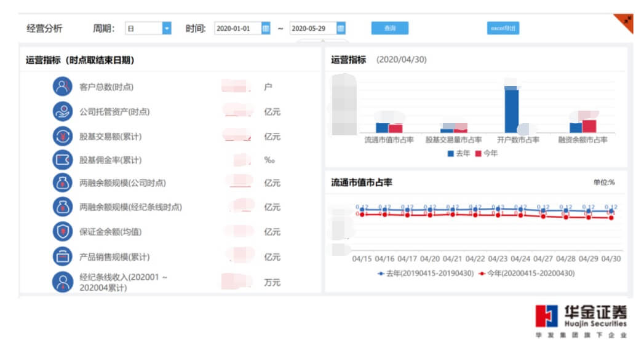The width and height of the screenshot is (644, 340).
Task: Click the 两融余额规模(经纪条线时点) label
Action: coord(130,207)
